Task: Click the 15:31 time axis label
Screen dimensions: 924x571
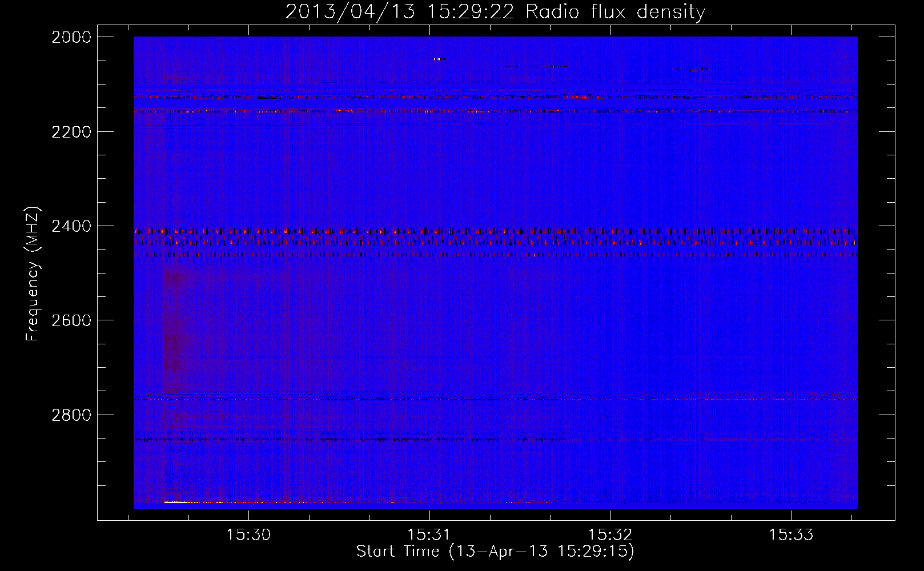Action: [x=429, y=535]
